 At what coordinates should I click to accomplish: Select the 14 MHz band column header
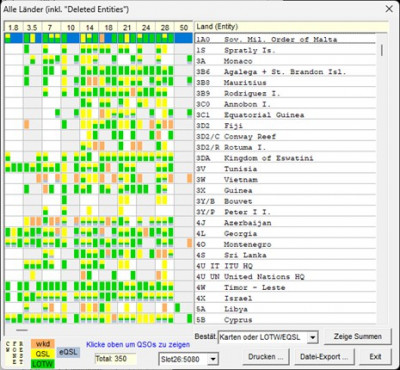89,27
